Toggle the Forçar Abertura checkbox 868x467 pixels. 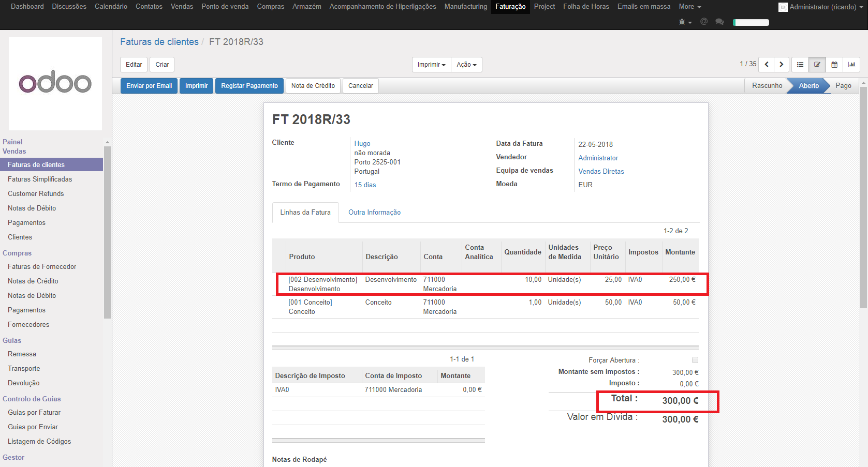[695, 360]
